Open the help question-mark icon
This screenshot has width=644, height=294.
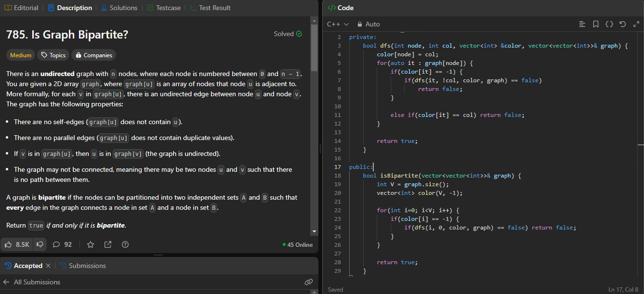(x=125, y=245)
